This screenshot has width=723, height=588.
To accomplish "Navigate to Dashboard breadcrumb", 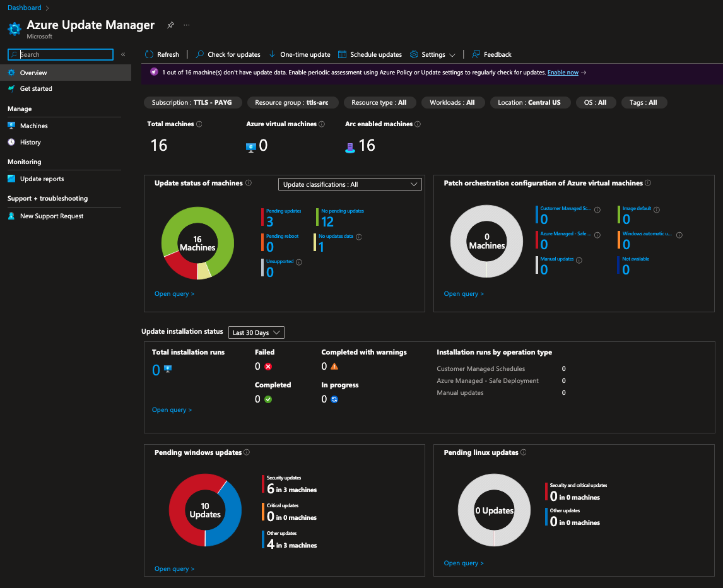I will [x=25, y=8].
